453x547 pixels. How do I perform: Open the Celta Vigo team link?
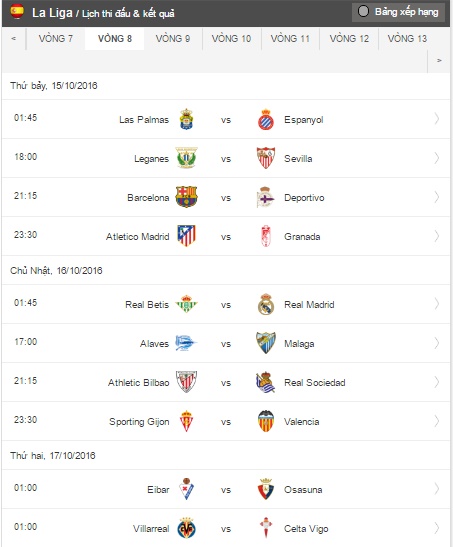tap(306, 529)
